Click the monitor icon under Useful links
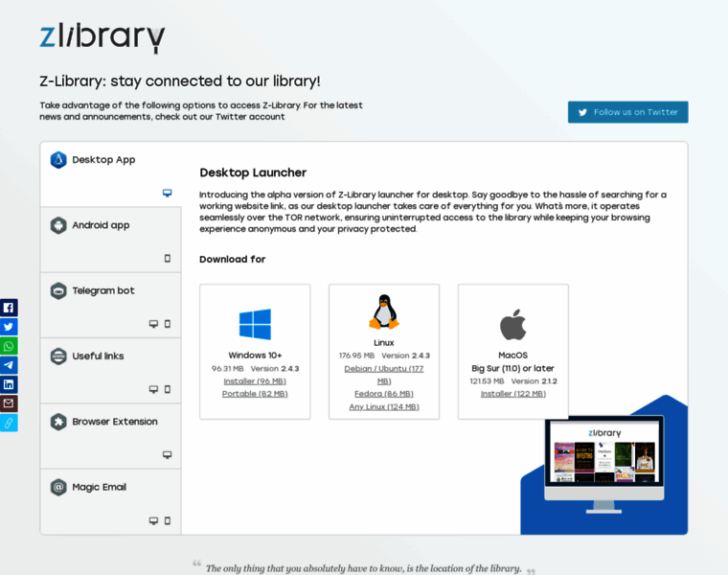 pos(153,389)
